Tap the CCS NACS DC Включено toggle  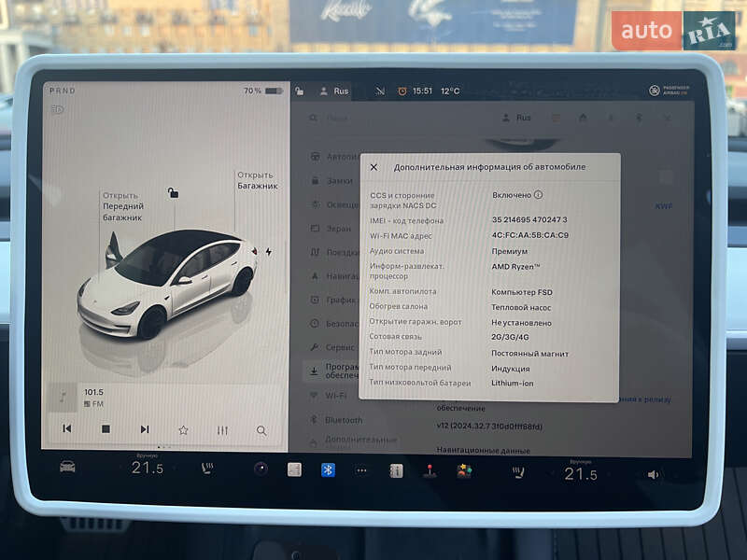pos(512,194)
